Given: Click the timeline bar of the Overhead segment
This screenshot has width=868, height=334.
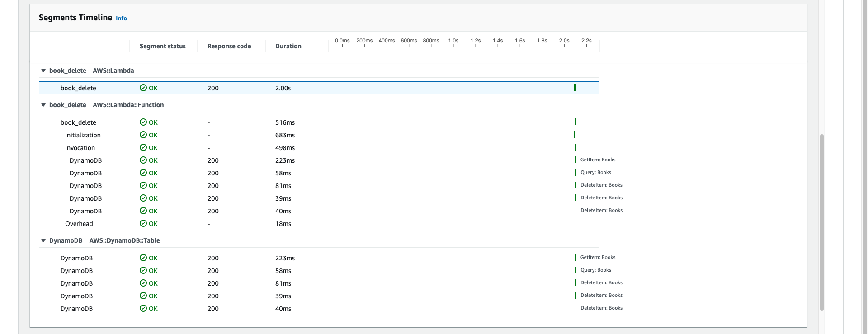Looking at the screenshot, I should click(576, 223).
